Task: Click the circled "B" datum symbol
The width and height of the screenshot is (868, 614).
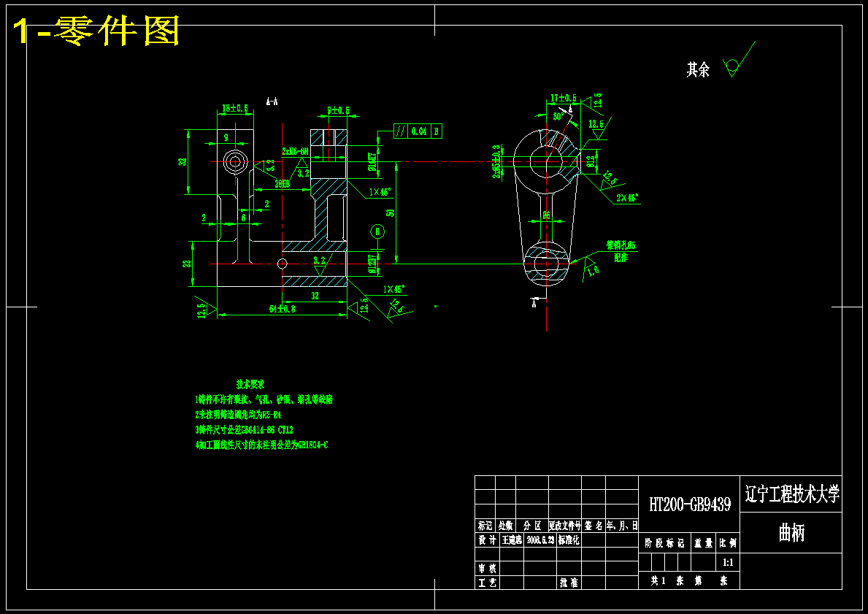Action: pos(377,231)
